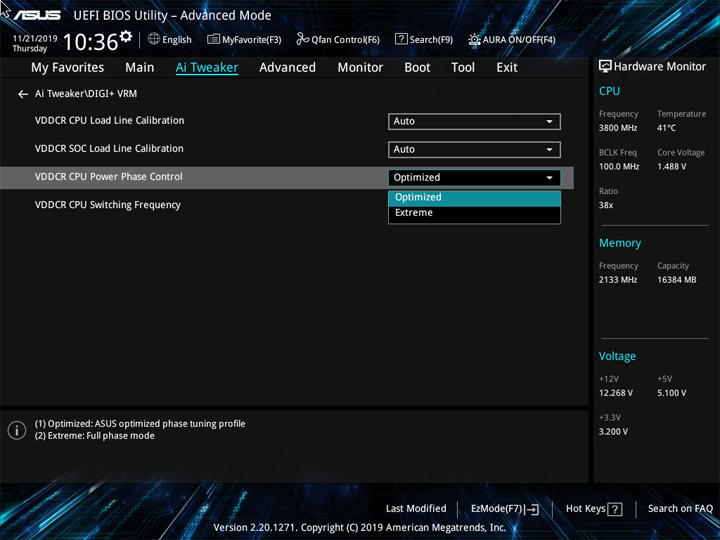Screen dimensions: 720x540
Task: Collapse VDDCR CPU Power Phase Control dropdown
Action: coord(474,178)
